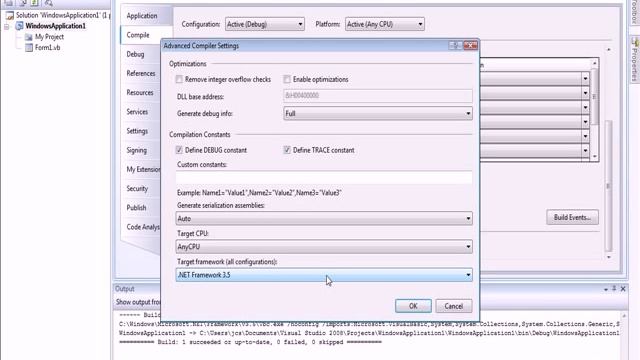Image resolution: width=640 pixels, height=360 pixels.
Task: Open Generate serialization assemblies dropdown
Action: (324, 218)
